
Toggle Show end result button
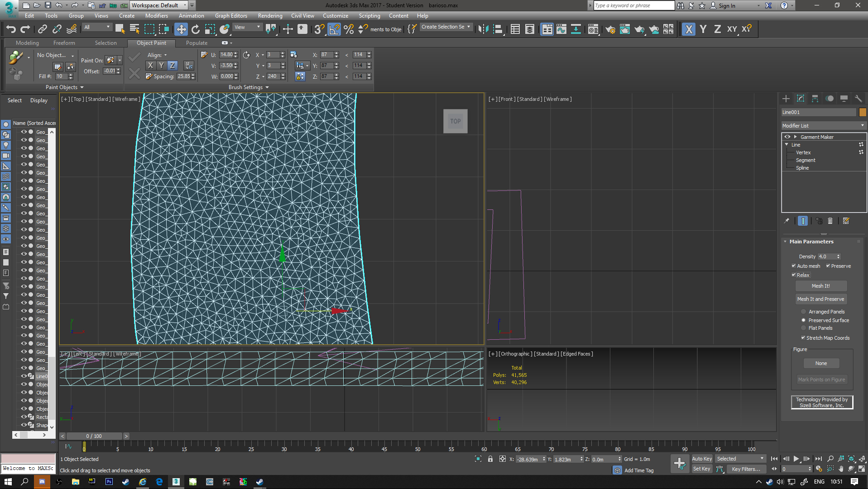click(803, 221)
